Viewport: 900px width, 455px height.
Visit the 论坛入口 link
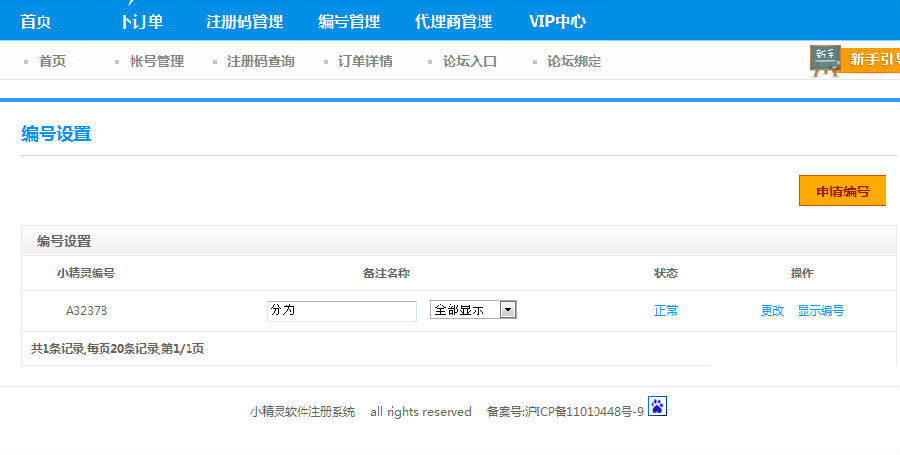click(470, 61)
